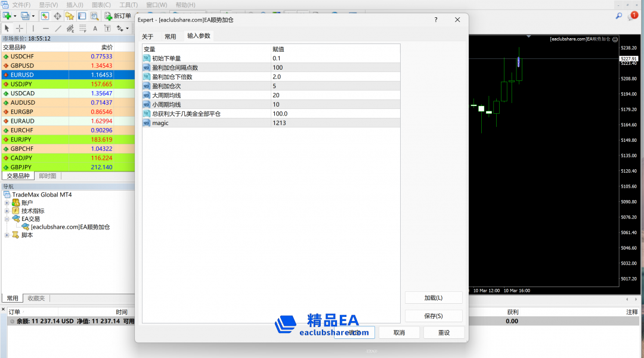The height and width of the screenshot is (358, 644).
Task: Switch to the 关于 tab
Action: 147,36
